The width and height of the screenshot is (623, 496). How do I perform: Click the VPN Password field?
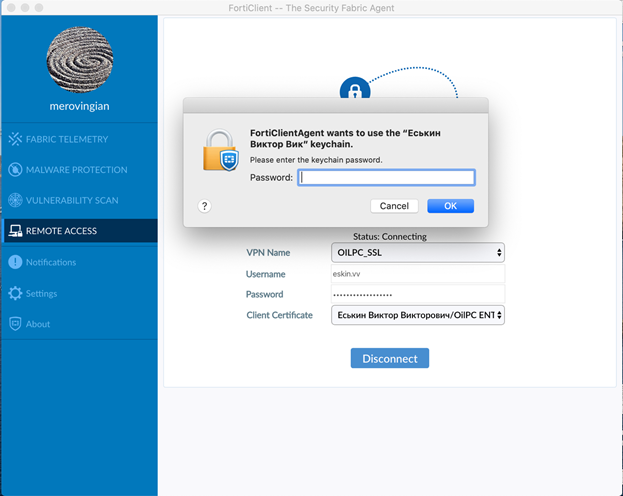pyautogui.click(x=417, y=295)
